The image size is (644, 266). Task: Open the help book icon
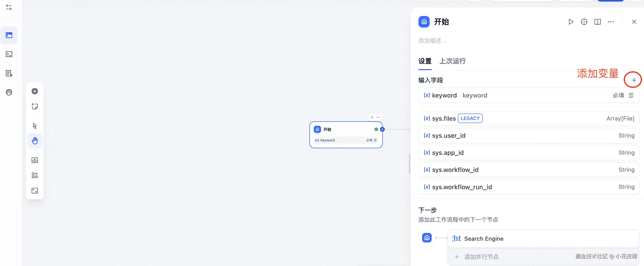click(598, 22)
